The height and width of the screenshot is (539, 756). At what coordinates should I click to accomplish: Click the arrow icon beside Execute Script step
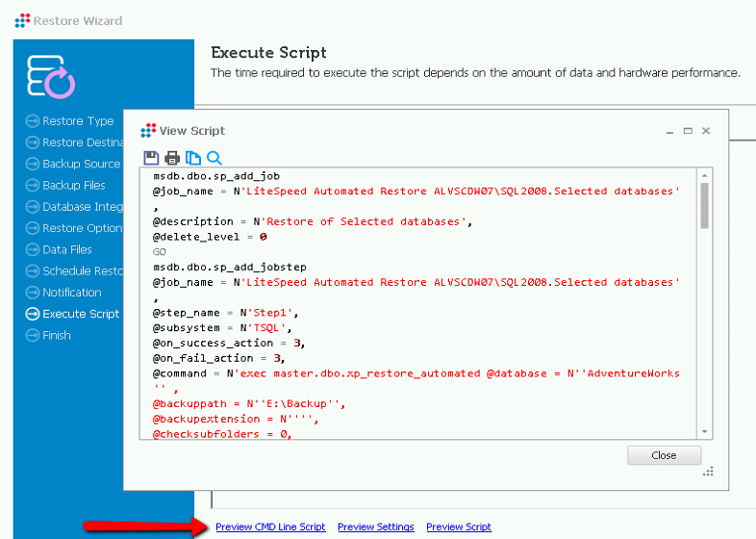(x=32, y=314)
